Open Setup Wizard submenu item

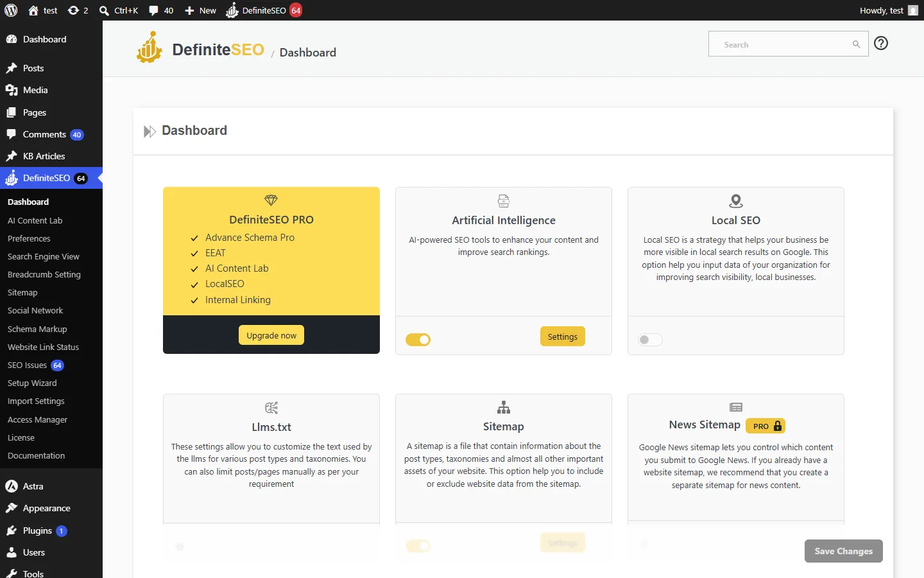32,383
